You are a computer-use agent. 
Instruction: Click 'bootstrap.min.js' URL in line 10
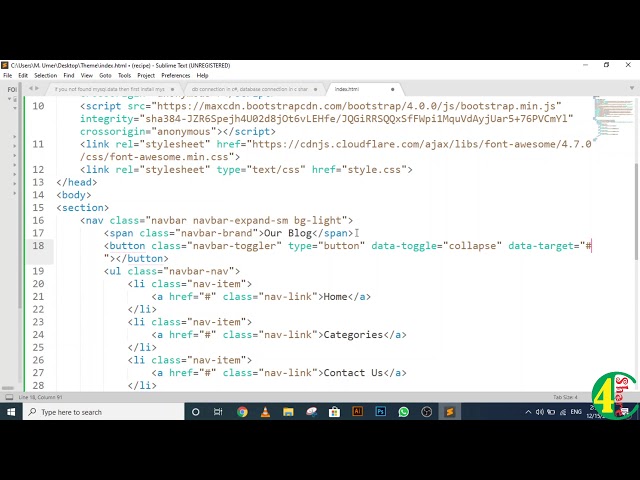coord(508,106)
